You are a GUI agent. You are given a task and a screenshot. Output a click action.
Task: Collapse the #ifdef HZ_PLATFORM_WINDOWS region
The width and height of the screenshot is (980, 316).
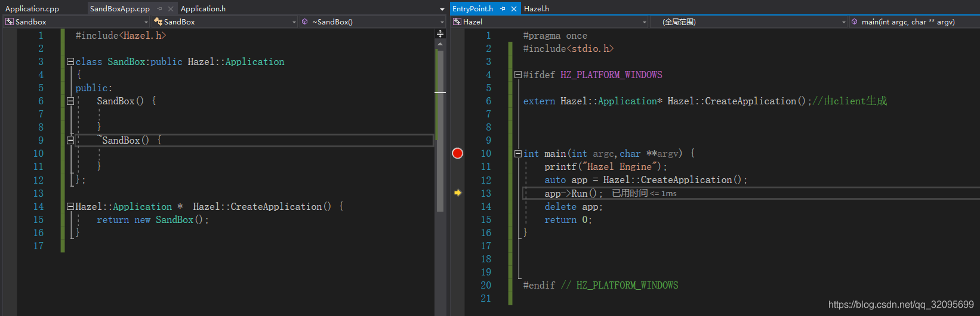pyautogui.click(x=518, y=75)
